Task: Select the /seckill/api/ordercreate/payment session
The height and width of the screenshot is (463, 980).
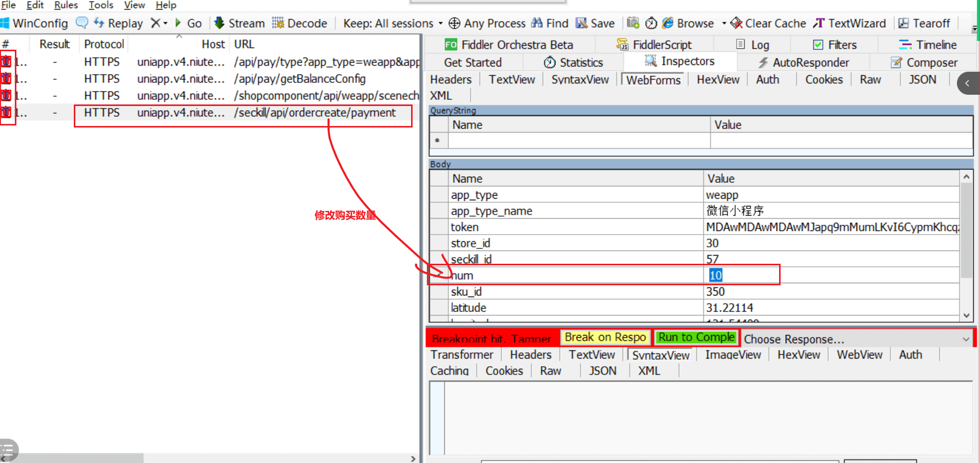Action: 210,113
